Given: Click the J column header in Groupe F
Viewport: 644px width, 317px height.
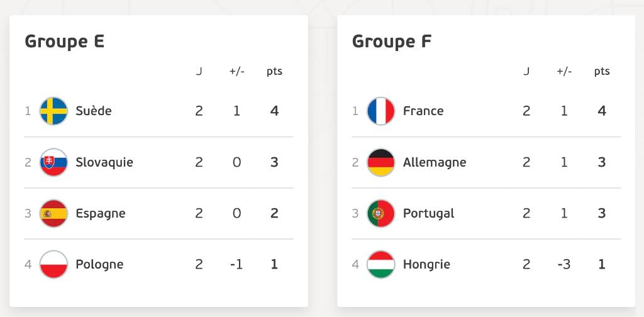Looking at the screenshot, I should 526,72.
